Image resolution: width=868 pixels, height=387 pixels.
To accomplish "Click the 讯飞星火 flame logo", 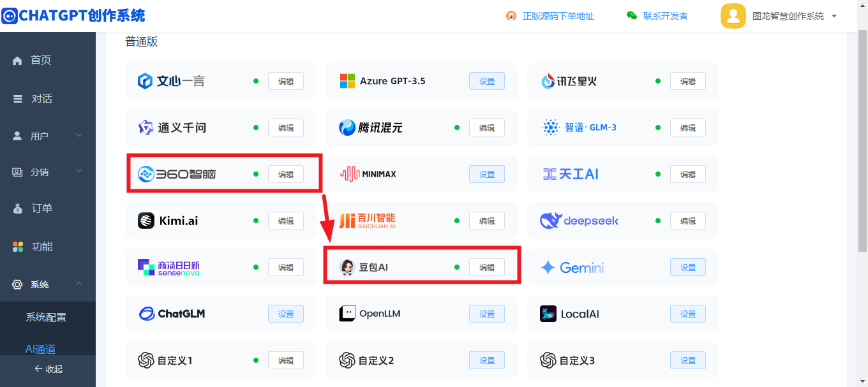I will click(548, 81).
